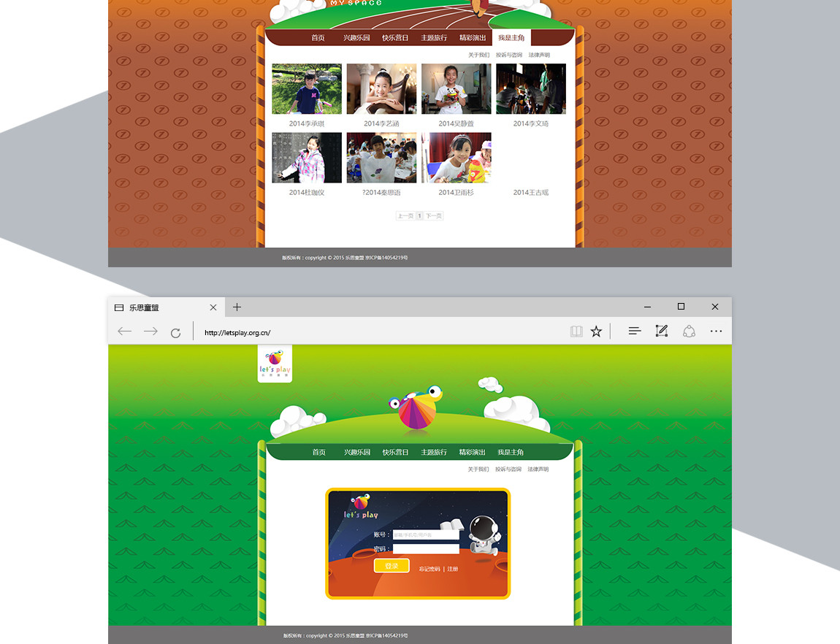Open a new tab with plus
This screenshot has width=840, height=644.
pos(237,307)
